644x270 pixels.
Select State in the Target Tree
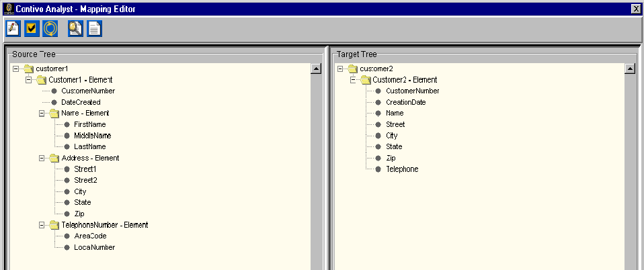pos(395,146)
